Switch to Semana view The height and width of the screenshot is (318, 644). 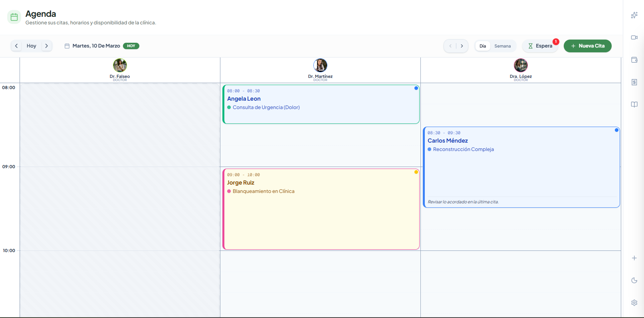click(x=503, y=46)
